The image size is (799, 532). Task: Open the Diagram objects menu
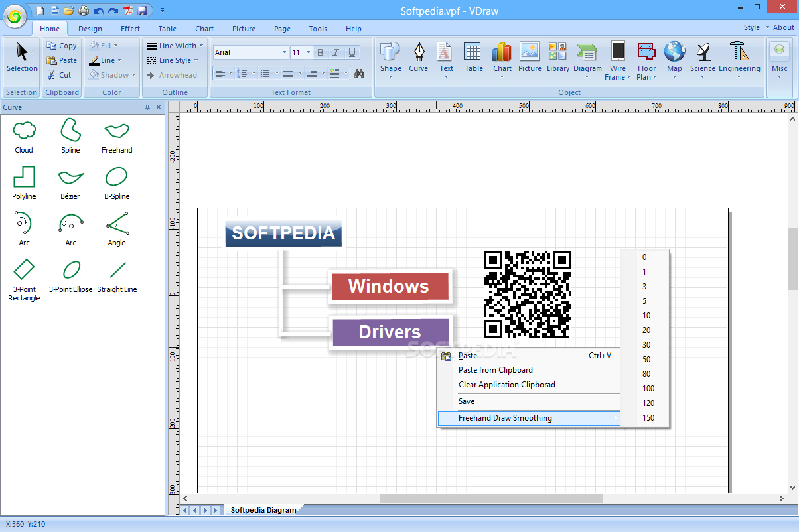587,60
